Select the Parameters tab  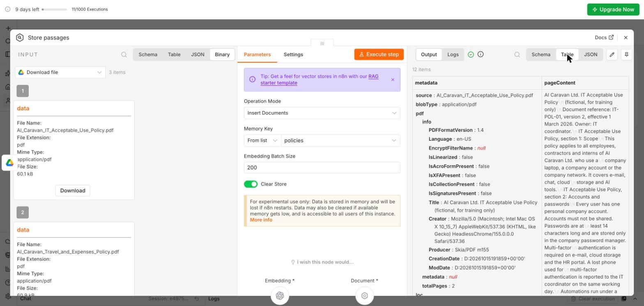(257, 55)
